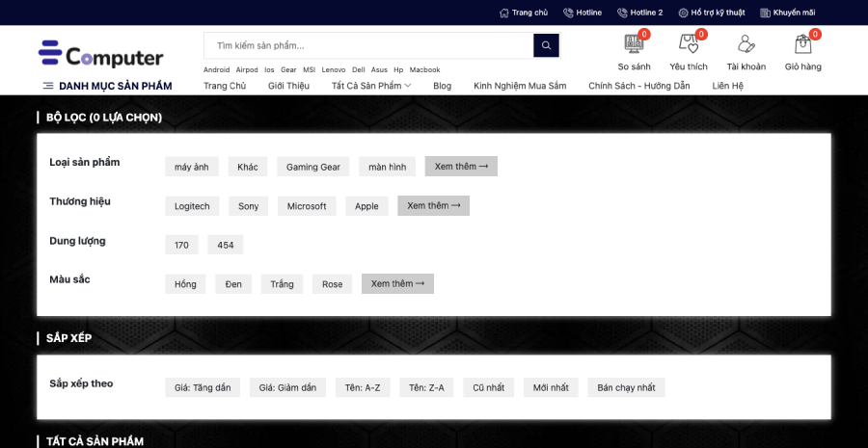Expand Xem thêm for Màu sắc
Screen dimensions: 868x448
397,283
